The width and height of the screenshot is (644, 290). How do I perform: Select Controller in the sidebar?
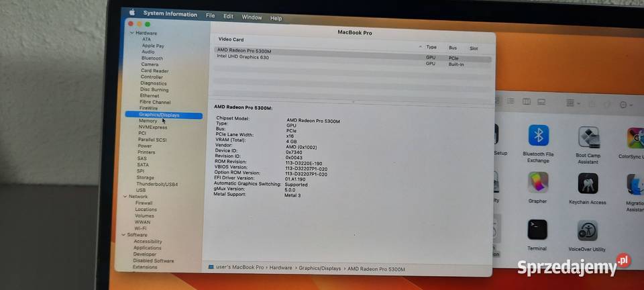(152, 77)
